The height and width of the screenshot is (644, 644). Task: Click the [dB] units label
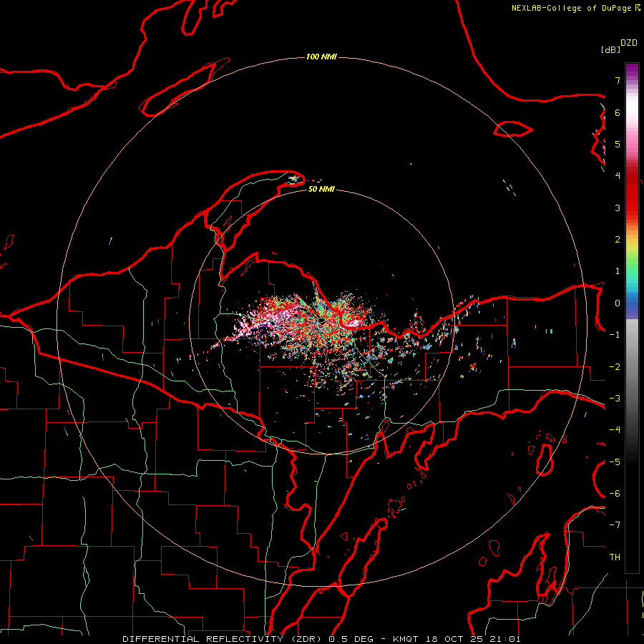click(610, 49)
